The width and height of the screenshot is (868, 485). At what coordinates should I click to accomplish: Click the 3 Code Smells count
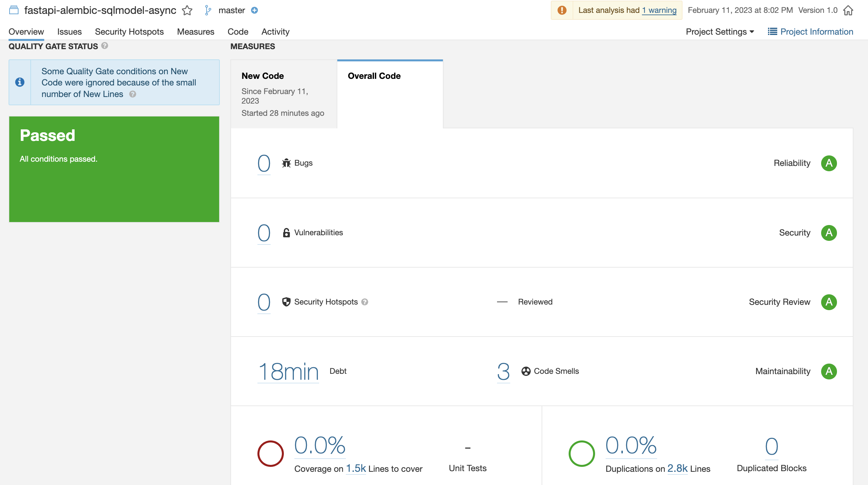(x=503, y=372)
